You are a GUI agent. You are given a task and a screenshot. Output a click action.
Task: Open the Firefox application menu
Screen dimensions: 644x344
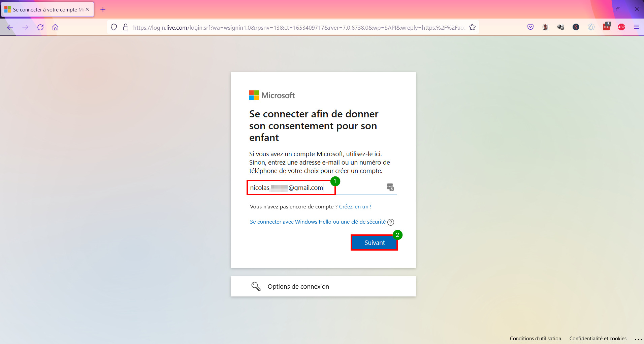[x=637, y=27]
